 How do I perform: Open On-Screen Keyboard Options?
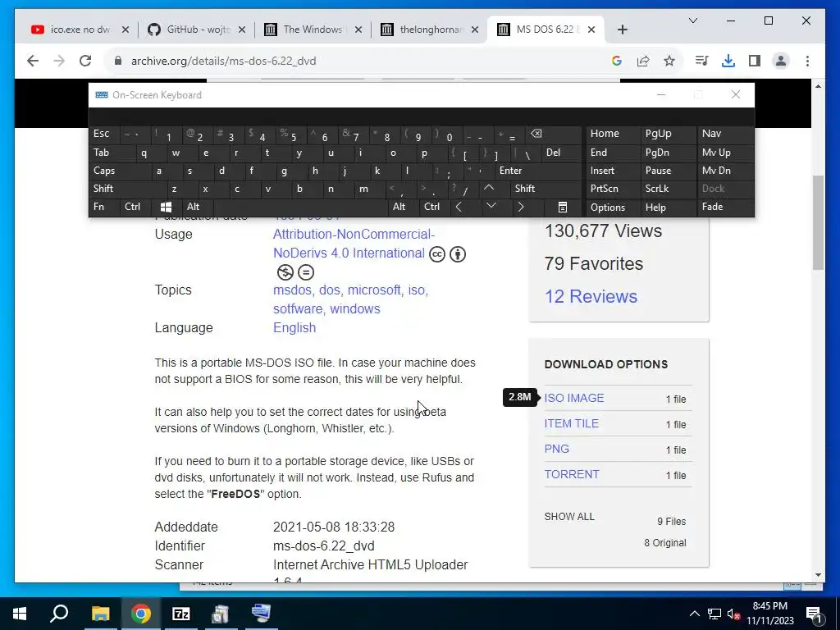612,208
